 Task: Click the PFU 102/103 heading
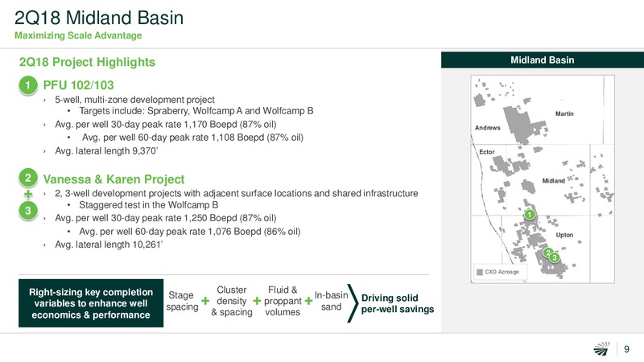78,85
